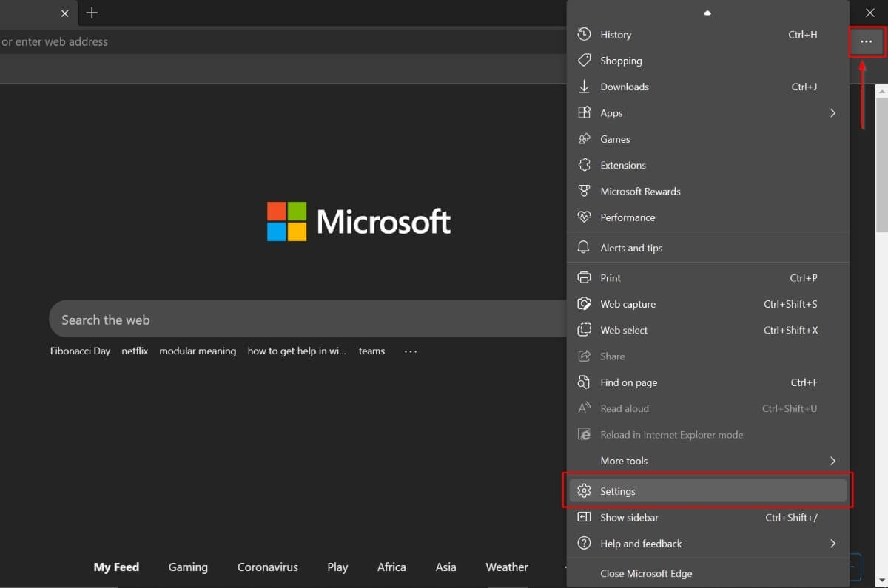Screen dimensions: 888x588
Task: Open a new tab with the plus icon
Action: click(91, 13)
